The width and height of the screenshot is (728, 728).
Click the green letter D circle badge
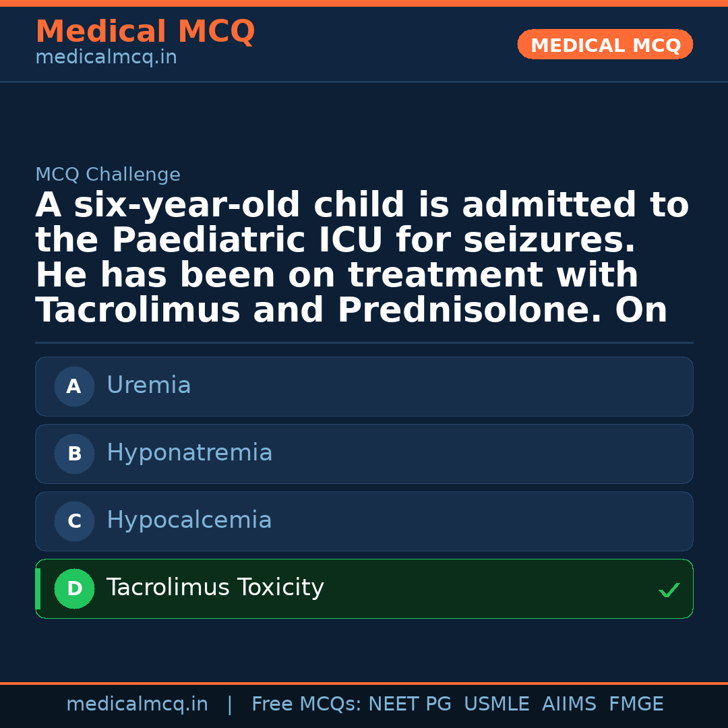tap(74, 588)
